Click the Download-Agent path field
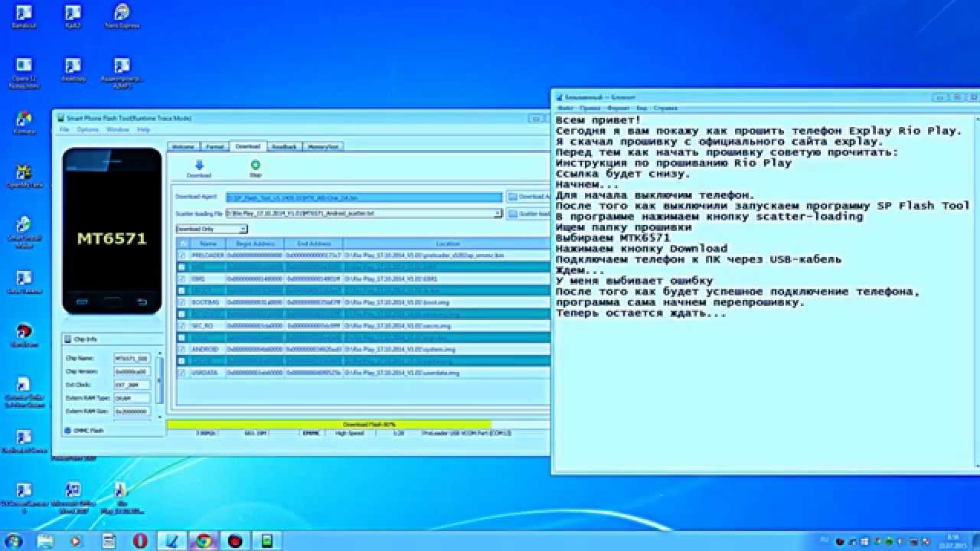The image size is (980, 551). pos(364,197)
